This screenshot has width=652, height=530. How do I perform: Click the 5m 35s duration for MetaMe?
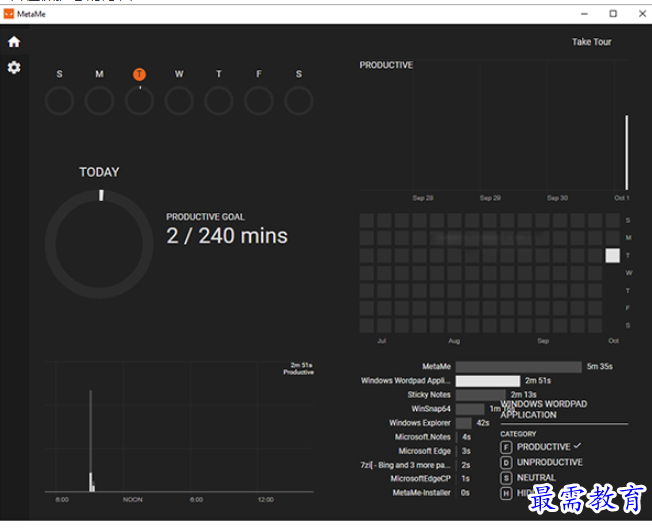[x=600, y=367]
